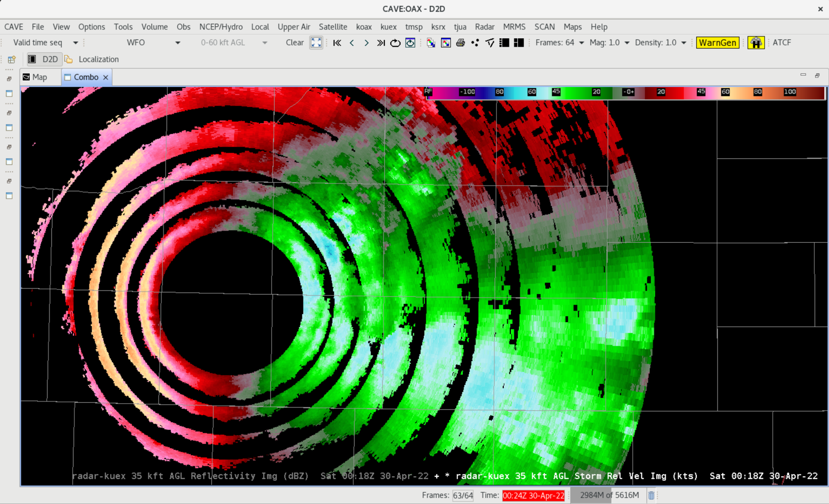Minimize the editor view area
Screen dimensions: 829x504
point(803,75)
